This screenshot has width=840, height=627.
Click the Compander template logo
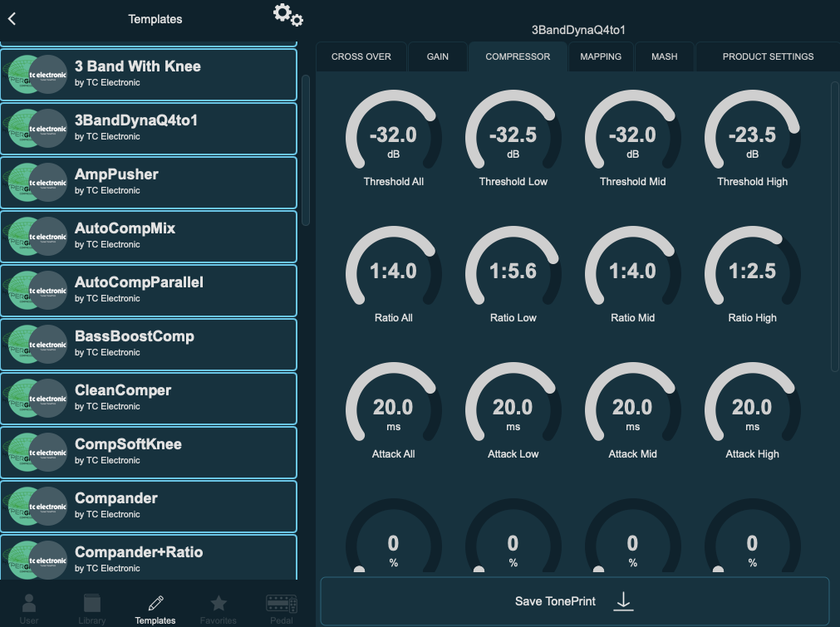[37, 507]
